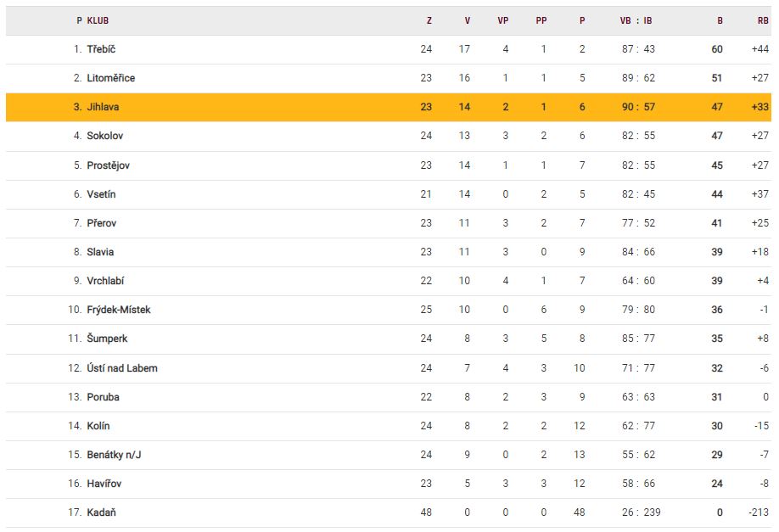779x532 pixels.
Task: Open the Třebíč club link
Action: tap(101, 49)
